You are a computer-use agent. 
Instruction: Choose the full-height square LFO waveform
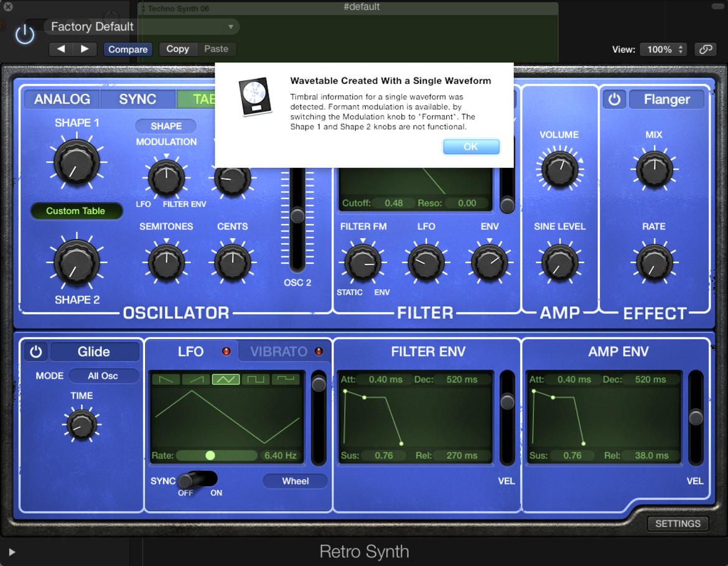point(255,379)
